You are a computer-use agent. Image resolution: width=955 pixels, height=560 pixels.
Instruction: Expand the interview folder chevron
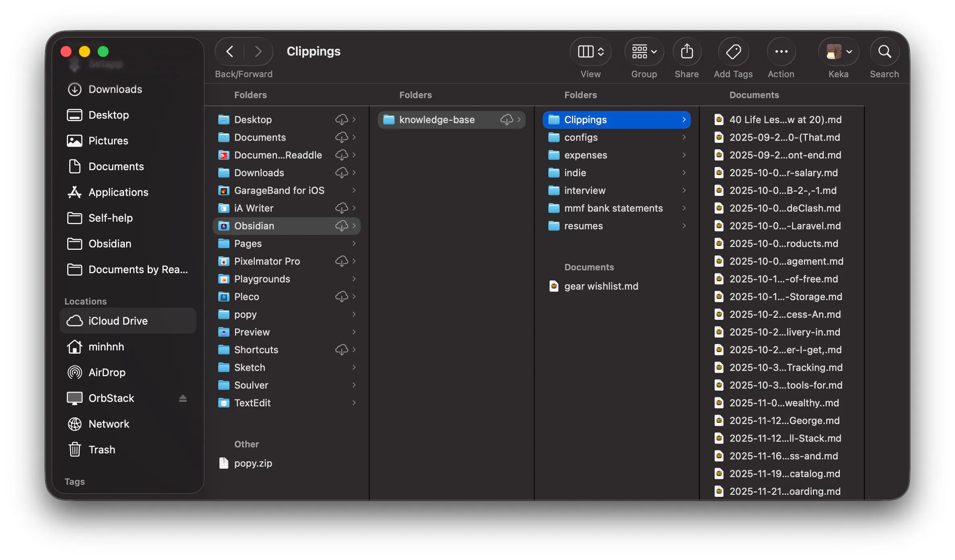coord(684,190)
